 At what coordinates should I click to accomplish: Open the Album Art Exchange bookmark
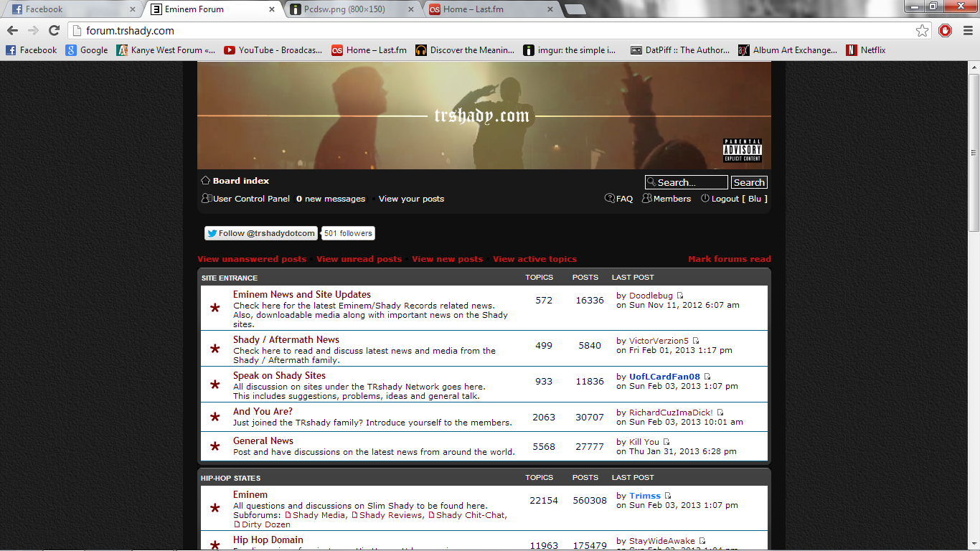[x=788, y=50]
